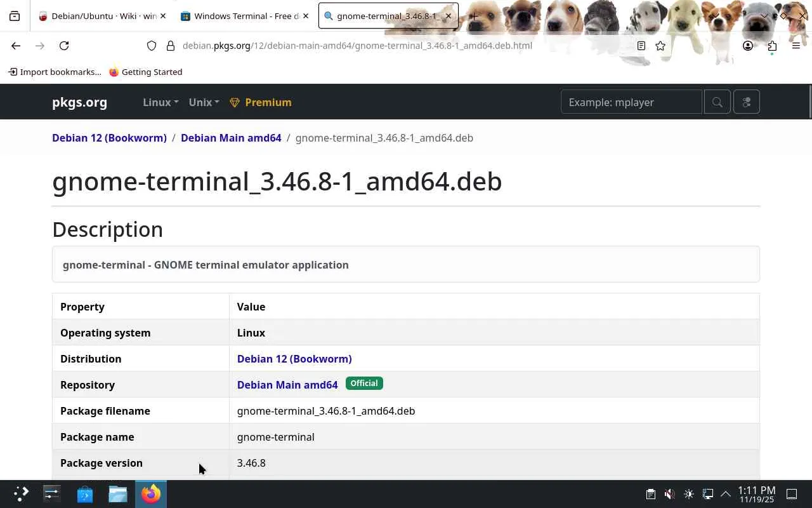The height and width of the screenshot is (508, 812).
Task: Click the Import bookmarks toolbar item
Action: click(55, 72)
